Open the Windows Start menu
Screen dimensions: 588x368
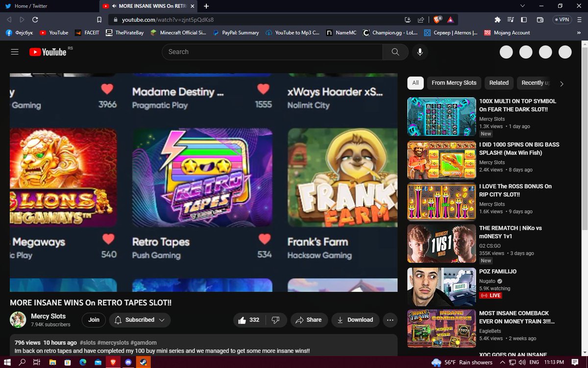point(7,362)
